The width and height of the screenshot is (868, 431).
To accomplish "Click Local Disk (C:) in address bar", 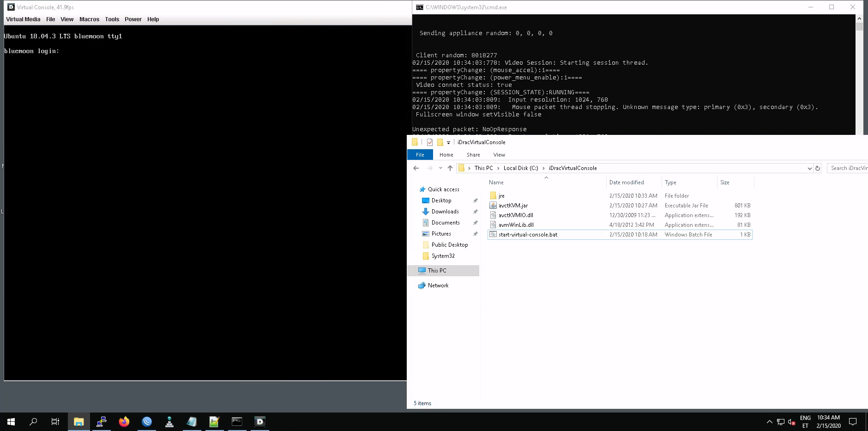I will [521, 168].
